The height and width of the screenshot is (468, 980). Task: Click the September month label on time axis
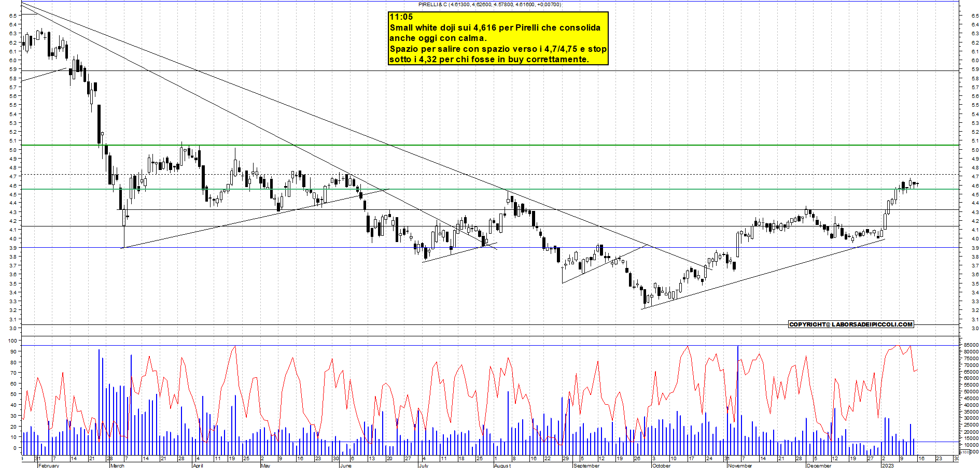pos(586,465)
